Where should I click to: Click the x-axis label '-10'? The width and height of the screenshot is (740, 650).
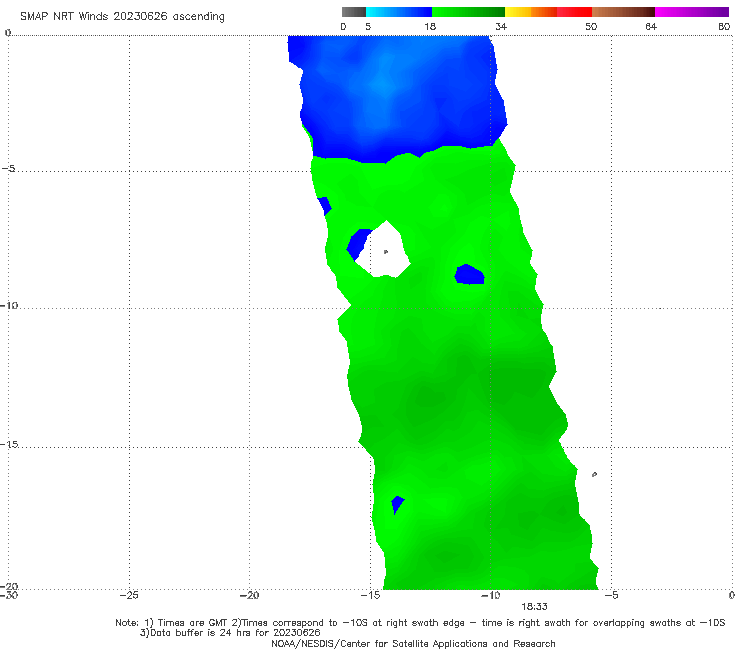[490, 595]
